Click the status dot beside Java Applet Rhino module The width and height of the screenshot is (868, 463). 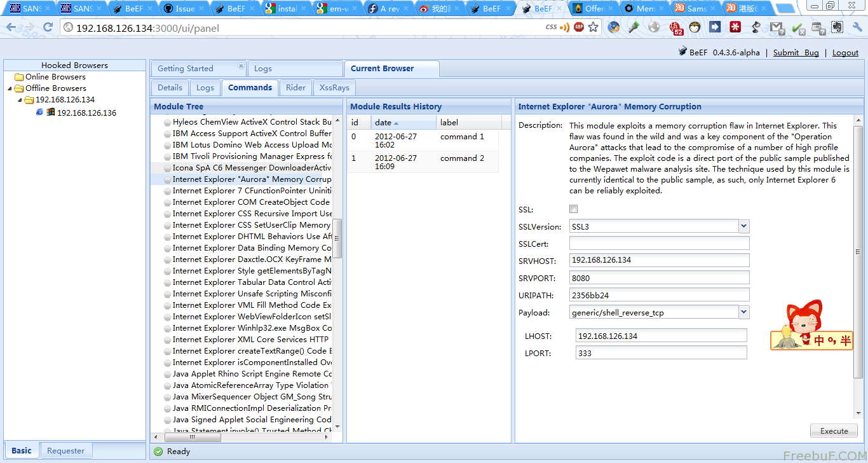click(x=167, y=374)
